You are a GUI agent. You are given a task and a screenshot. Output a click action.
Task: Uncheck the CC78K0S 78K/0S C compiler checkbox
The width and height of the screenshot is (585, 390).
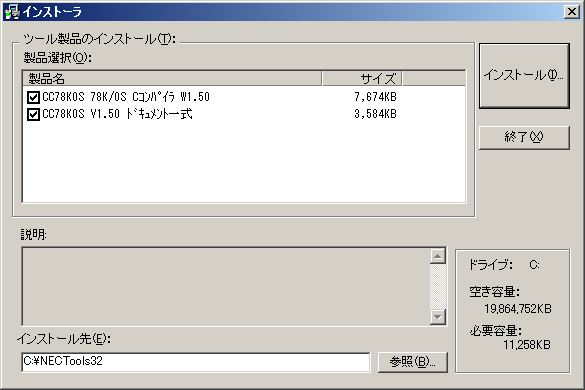[33, 97]
